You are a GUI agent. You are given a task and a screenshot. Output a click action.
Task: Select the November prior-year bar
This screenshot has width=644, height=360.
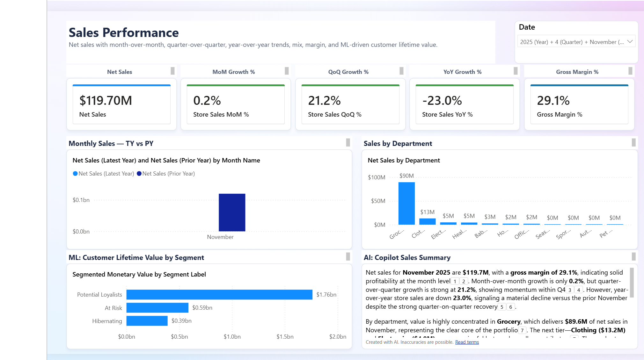pos(232,212)
